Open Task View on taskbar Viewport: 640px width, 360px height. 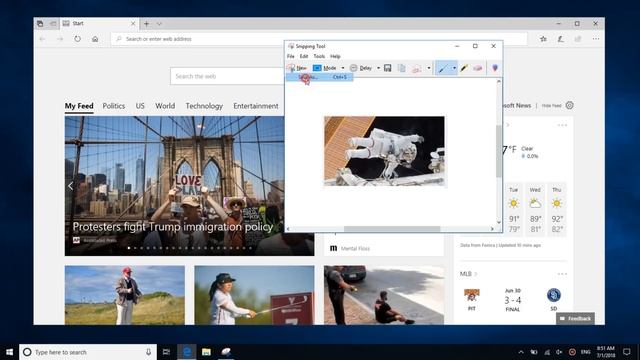pos(166,352)
